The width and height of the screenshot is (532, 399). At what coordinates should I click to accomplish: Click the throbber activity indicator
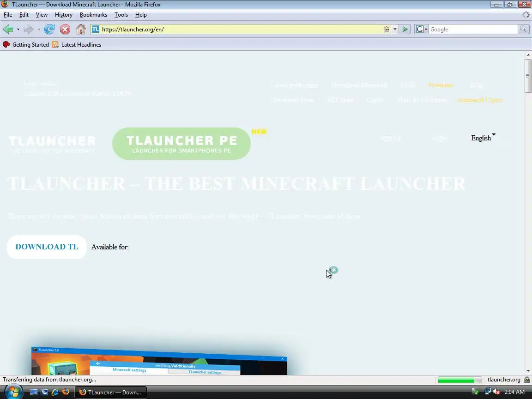click(x=526, y=15)
